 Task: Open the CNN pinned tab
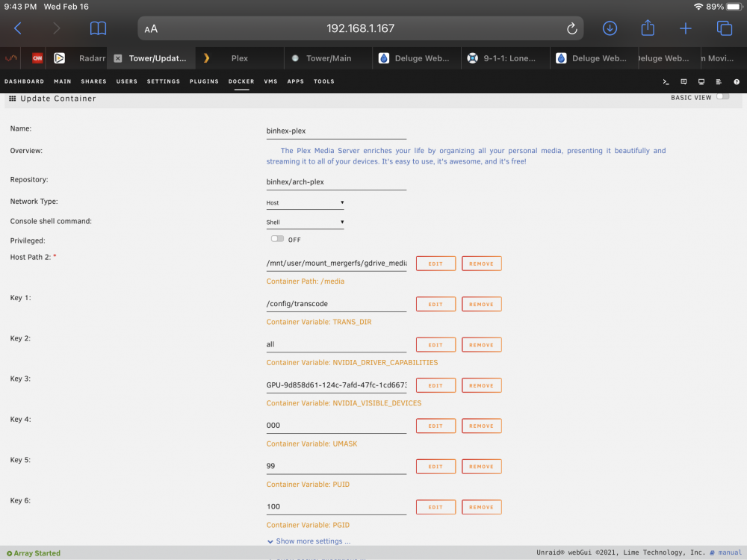[37, 58]
